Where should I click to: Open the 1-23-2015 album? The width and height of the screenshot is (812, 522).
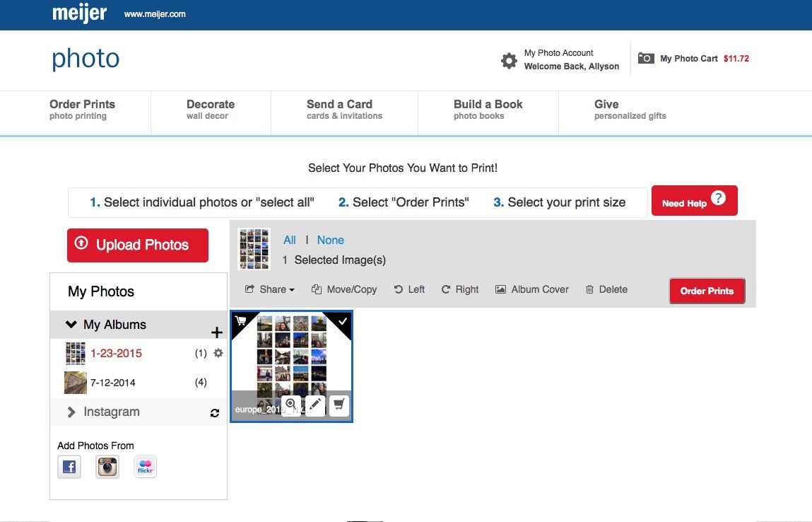(x=116, y=354)
